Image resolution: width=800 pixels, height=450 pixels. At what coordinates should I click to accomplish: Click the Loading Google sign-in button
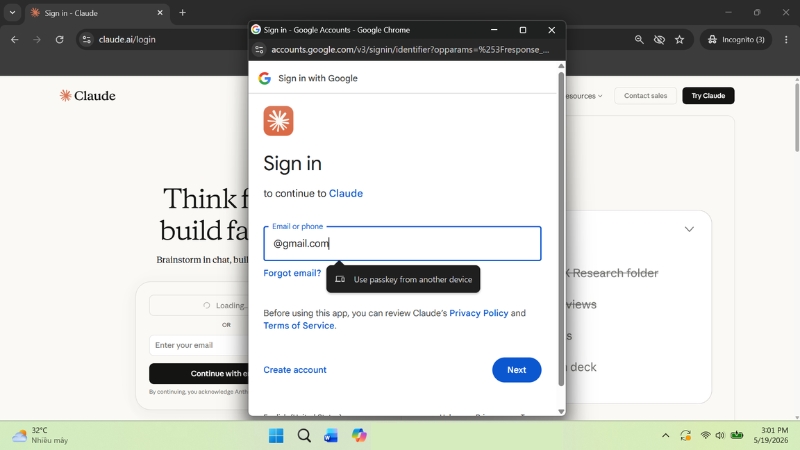(199, 305)
